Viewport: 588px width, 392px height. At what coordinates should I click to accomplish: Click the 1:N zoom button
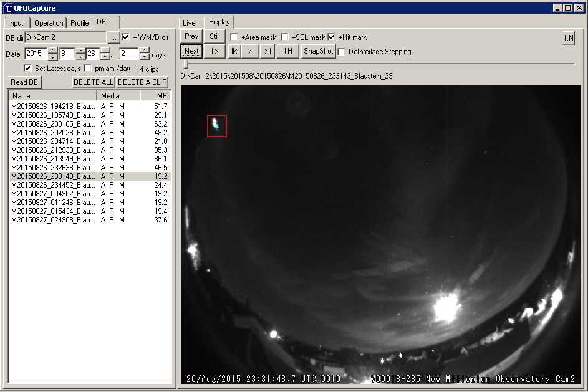tap(568, 38)
